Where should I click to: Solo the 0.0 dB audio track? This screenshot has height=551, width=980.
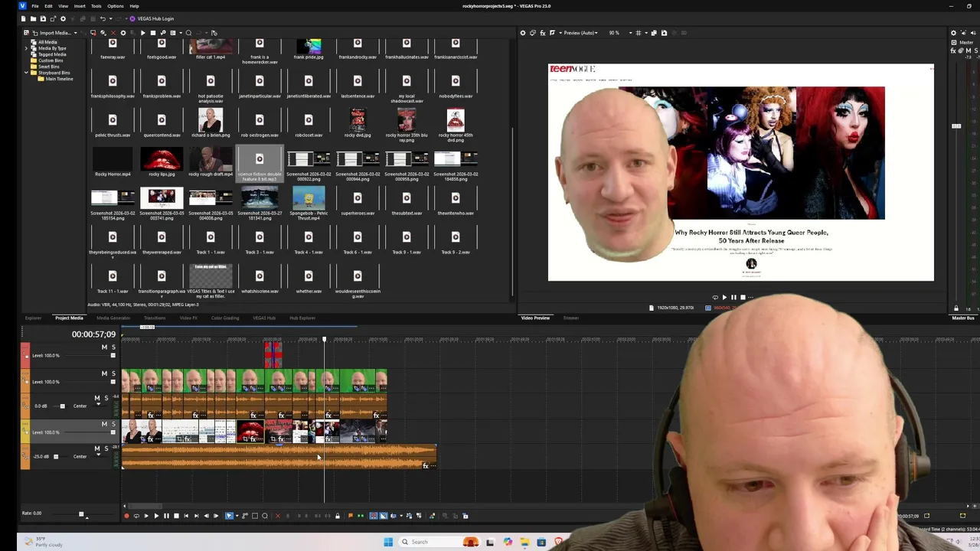106,398
